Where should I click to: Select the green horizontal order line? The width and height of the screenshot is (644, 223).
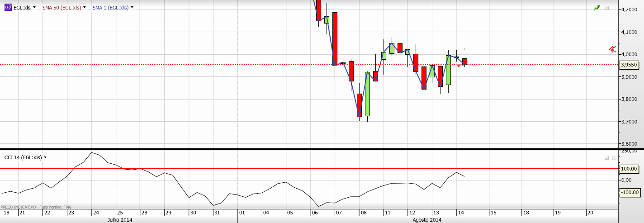click(x=536, y=49)
